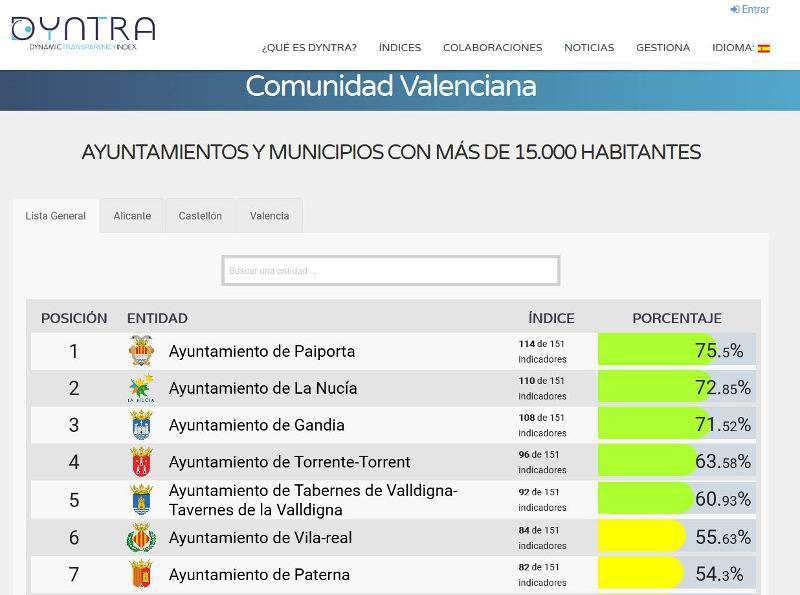Open the Idioma language selector

740,47
